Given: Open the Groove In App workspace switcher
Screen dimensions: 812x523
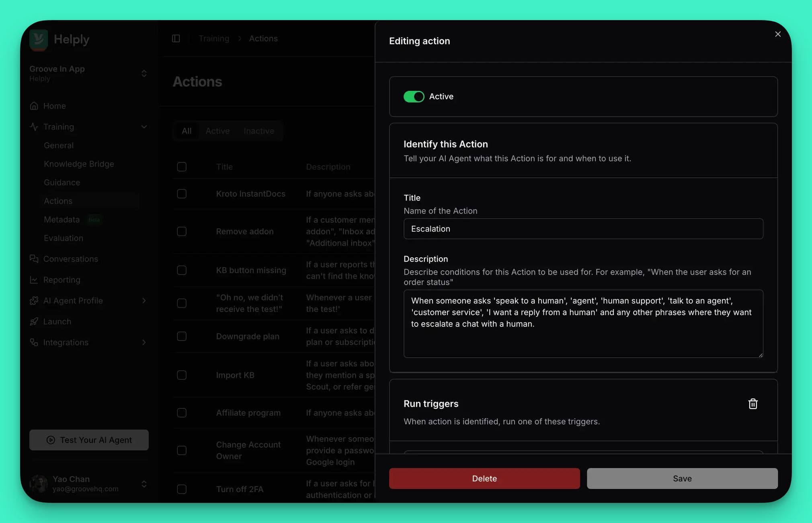Looking at the screenshot, I should point(144,74).
